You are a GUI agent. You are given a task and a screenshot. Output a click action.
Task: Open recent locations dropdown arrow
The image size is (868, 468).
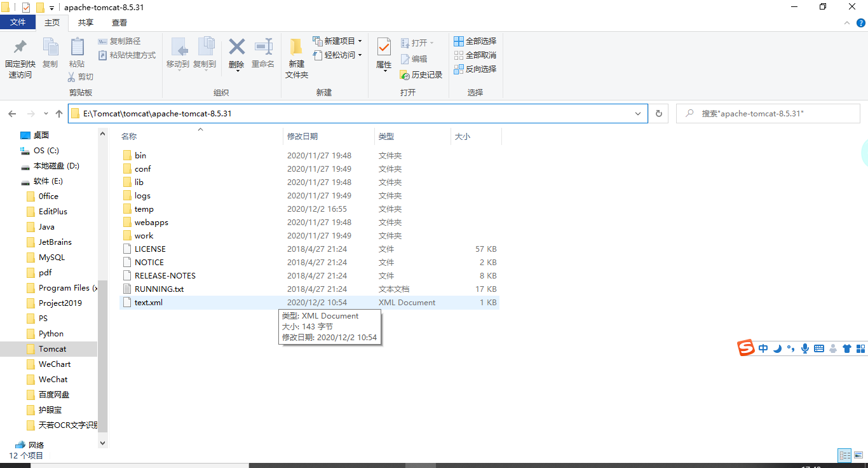point(46,114)
